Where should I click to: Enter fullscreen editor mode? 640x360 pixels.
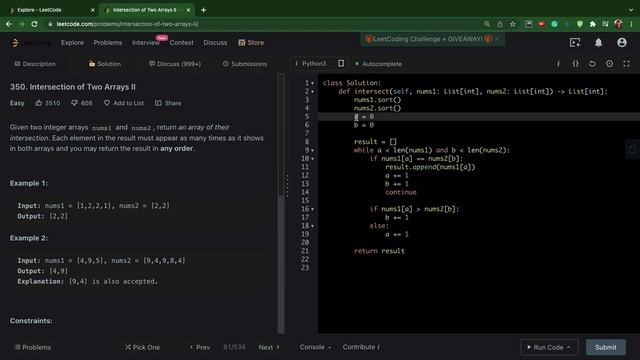pos(626,64)
